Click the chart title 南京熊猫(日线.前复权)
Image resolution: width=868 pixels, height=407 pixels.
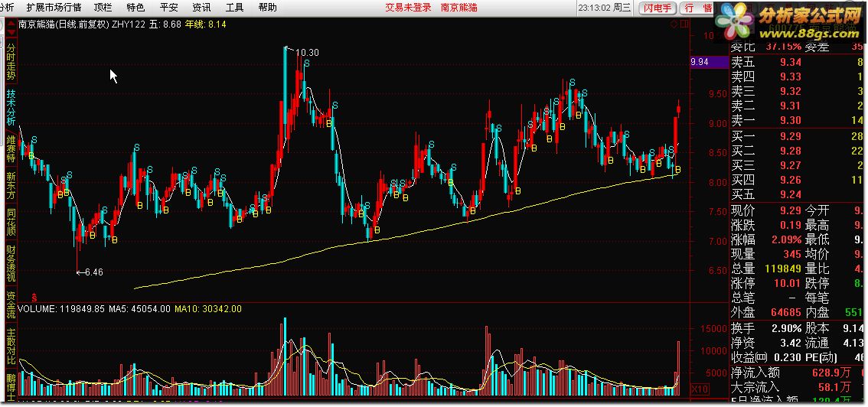point(63,24)
